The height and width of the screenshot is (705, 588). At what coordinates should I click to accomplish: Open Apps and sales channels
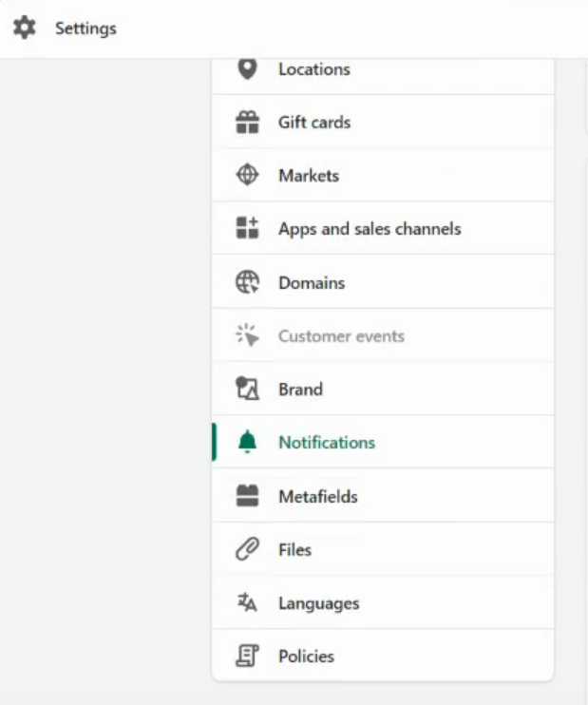click(x=370, y=229)
